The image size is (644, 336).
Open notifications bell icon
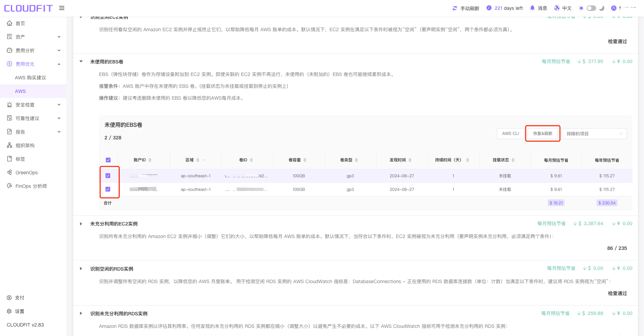coord(532,8)
